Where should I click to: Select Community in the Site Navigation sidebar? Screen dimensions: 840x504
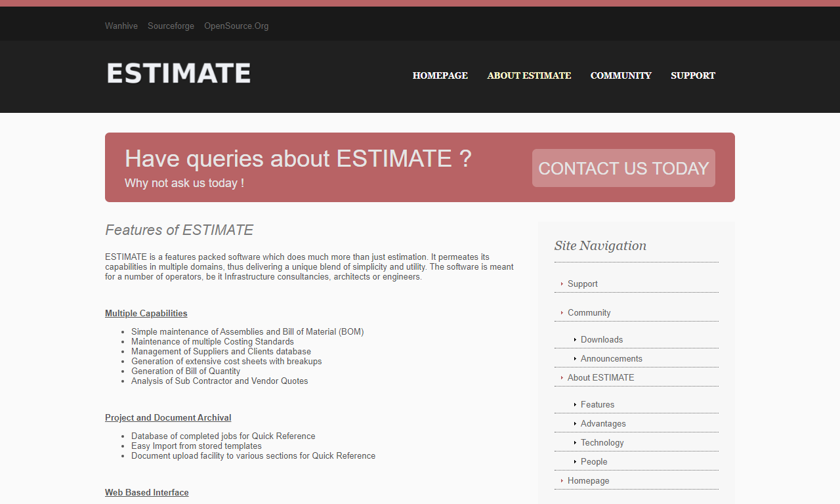[589, 313]
